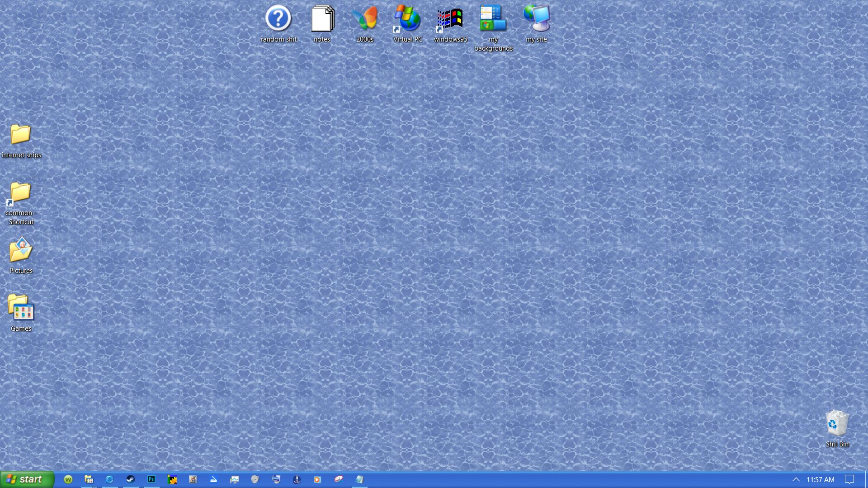Click the green start button

[27, 479]
